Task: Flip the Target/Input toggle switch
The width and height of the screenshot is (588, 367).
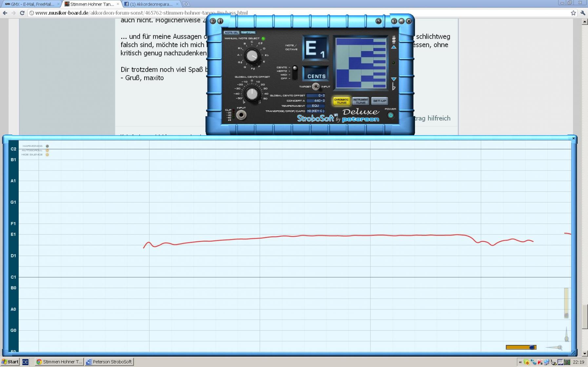Action: pos(316,86)
